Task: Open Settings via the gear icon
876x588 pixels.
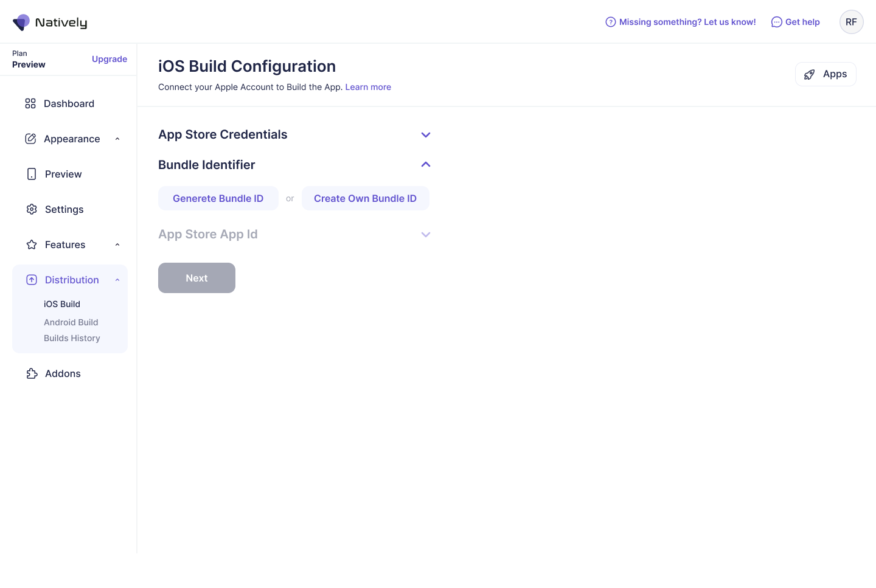Action: (x=32, y=209)
